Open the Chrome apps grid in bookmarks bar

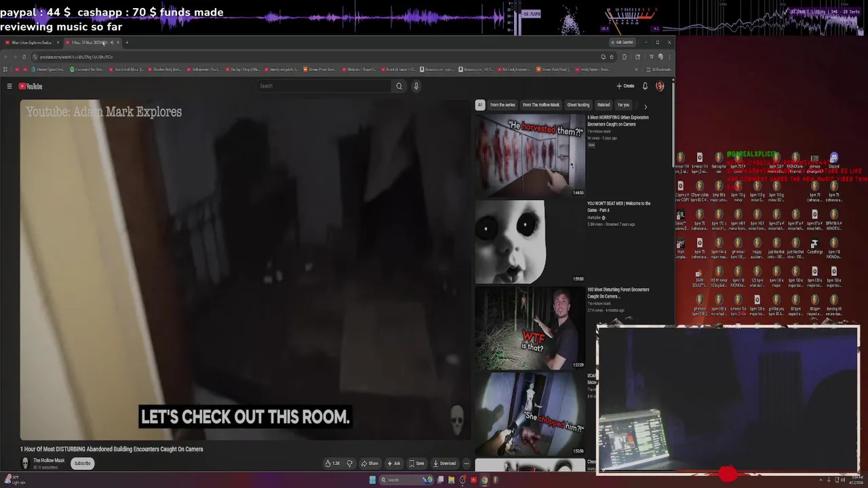pos(7,69)
